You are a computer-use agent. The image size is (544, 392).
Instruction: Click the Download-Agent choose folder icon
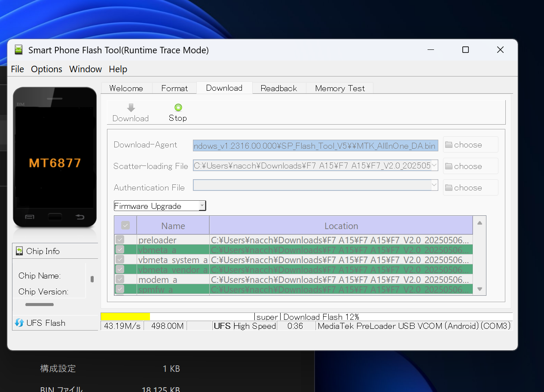pyautogui.click(x=449, y=145)
